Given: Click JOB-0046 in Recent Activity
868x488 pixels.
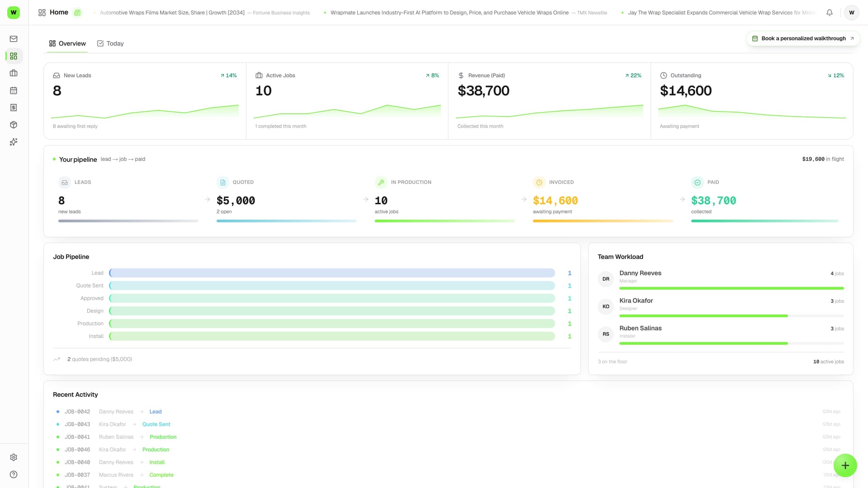Looking at the screenshot, I should tap(77, 450).
